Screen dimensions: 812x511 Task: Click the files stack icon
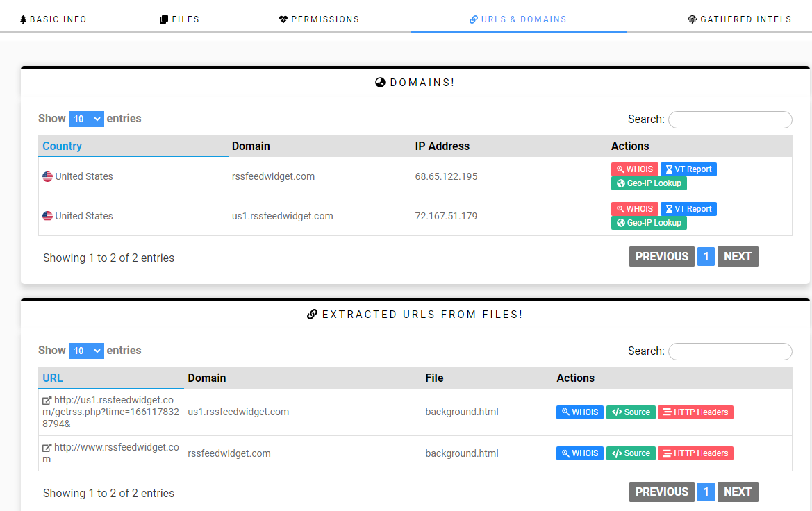164,19
